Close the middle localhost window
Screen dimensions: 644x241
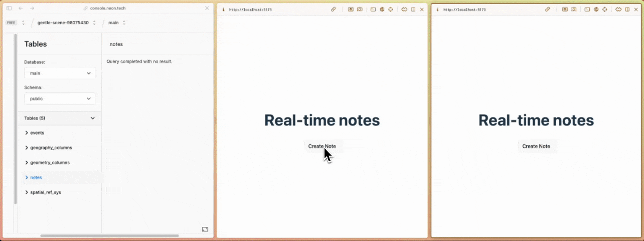(x=422, y=10)
